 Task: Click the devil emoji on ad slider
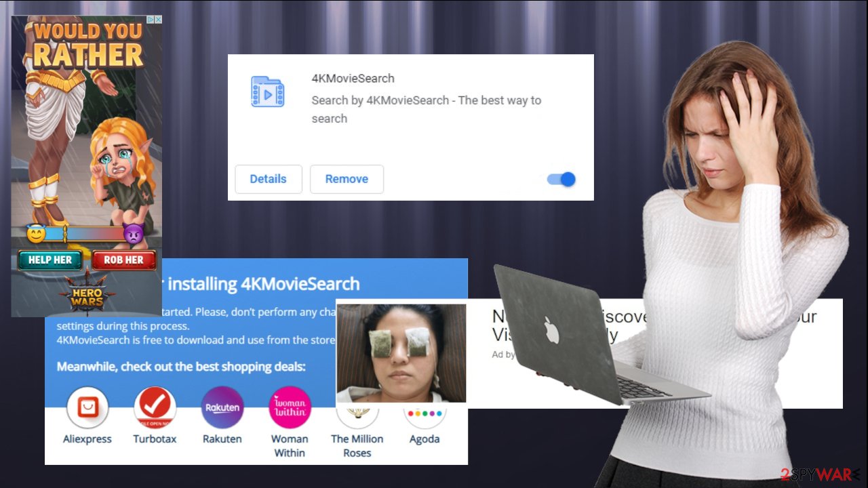[133, 235]
